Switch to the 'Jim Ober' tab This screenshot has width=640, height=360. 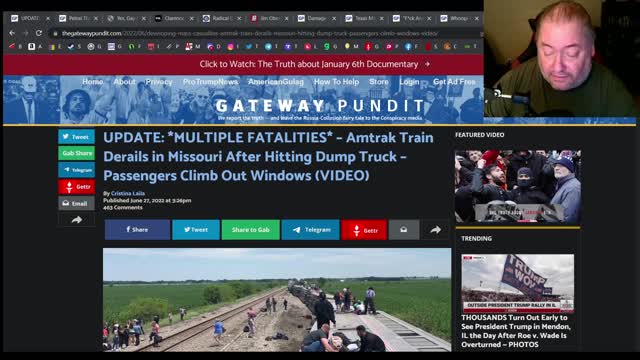pyautogui.click(x=269, y=18)
